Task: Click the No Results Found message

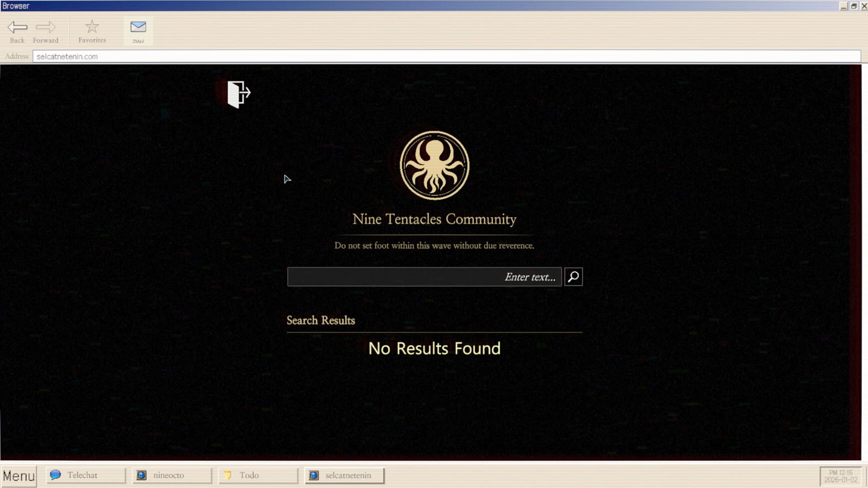Action: pos(434,348)
